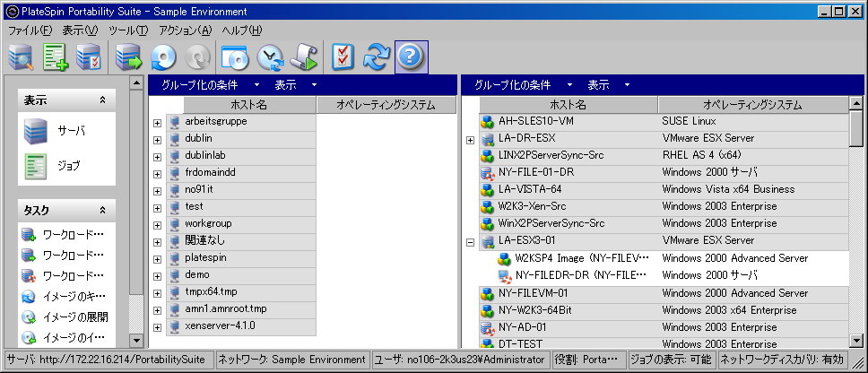
Task: Select the LA-VISTA-64 host row
Action: (664, 190)
